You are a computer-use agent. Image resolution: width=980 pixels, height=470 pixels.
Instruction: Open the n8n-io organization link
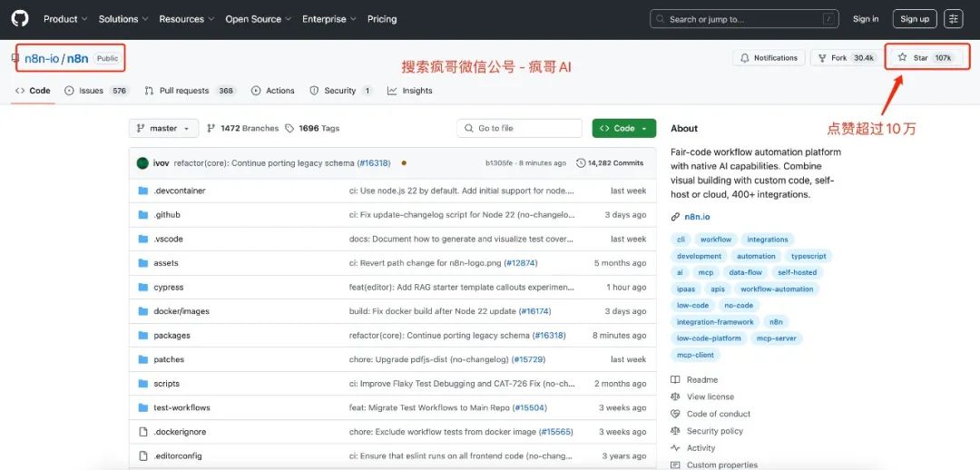pos(42,58)
